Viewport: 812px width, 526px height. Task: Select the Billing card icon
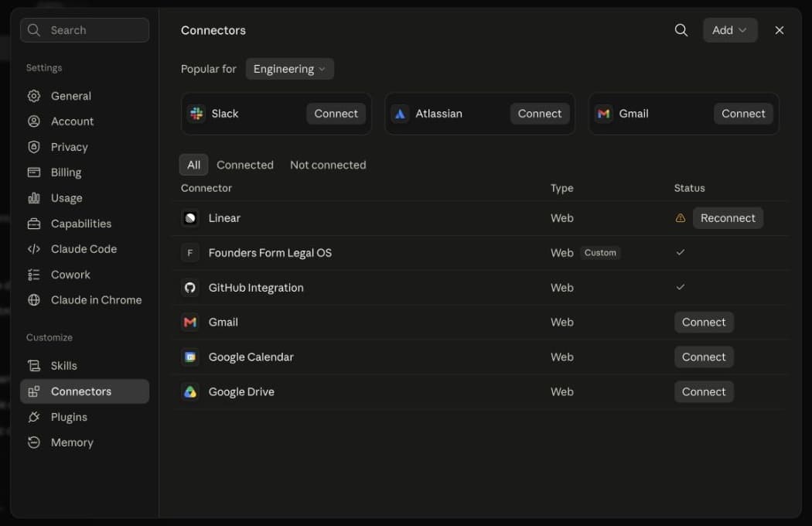coord(34,172)
